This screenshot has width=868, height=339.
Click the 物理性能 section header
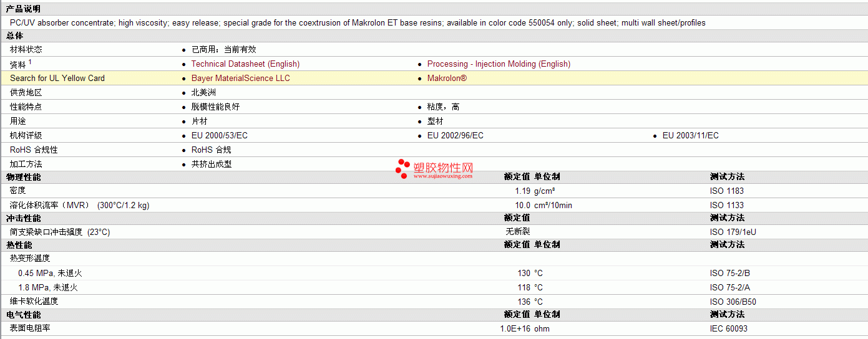click(x=23, y=177)
